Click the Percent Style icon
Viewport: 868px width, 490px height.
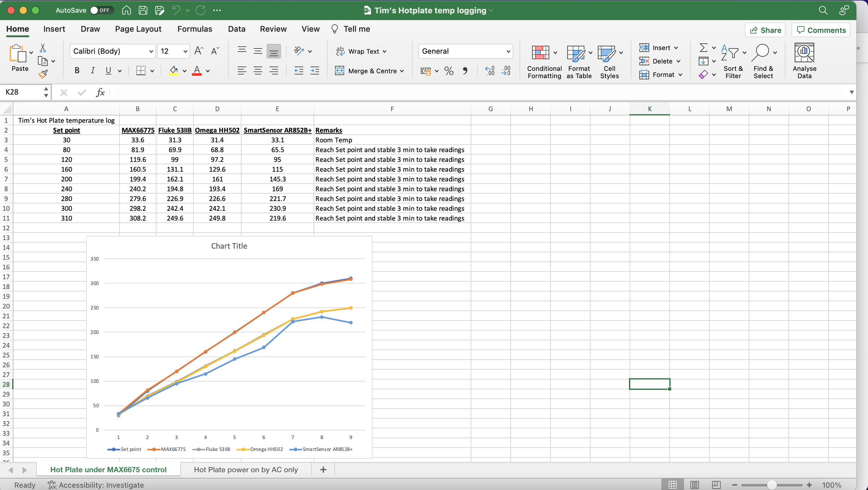click(449, 71)
